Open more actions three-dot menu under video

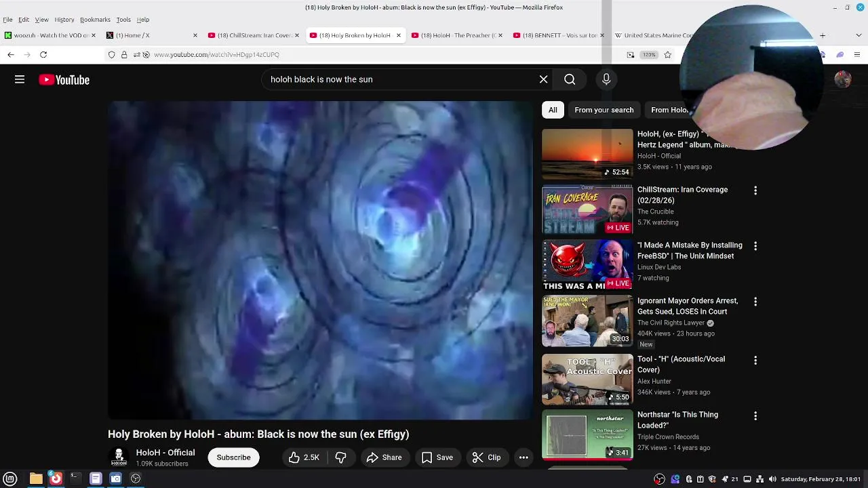click(x=524, y=457)
